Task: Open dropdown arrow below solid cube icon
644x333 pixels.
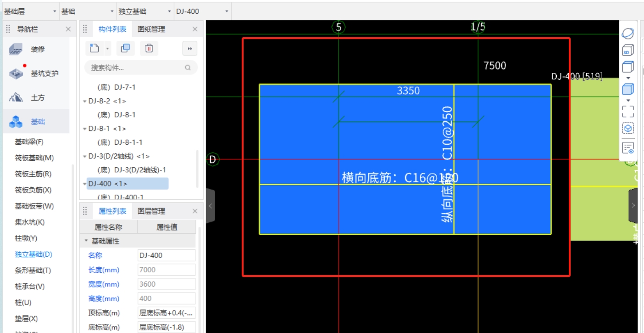Action: (x=628, y=100)
